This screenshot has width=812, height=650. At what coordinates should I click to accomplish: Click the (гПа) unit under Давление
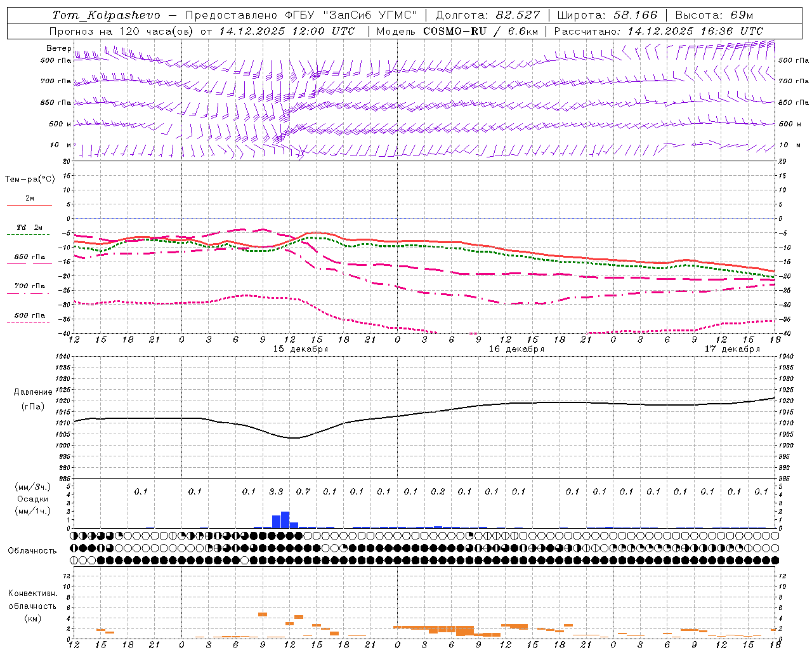pyautogui.click(x=33, y=406)
